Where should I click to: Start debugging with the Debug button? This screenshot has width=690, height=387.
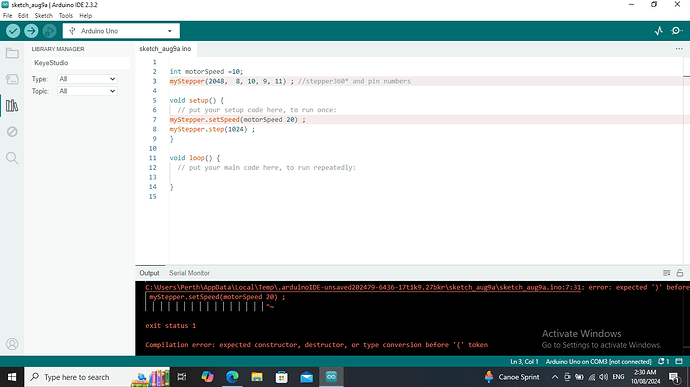49,31
